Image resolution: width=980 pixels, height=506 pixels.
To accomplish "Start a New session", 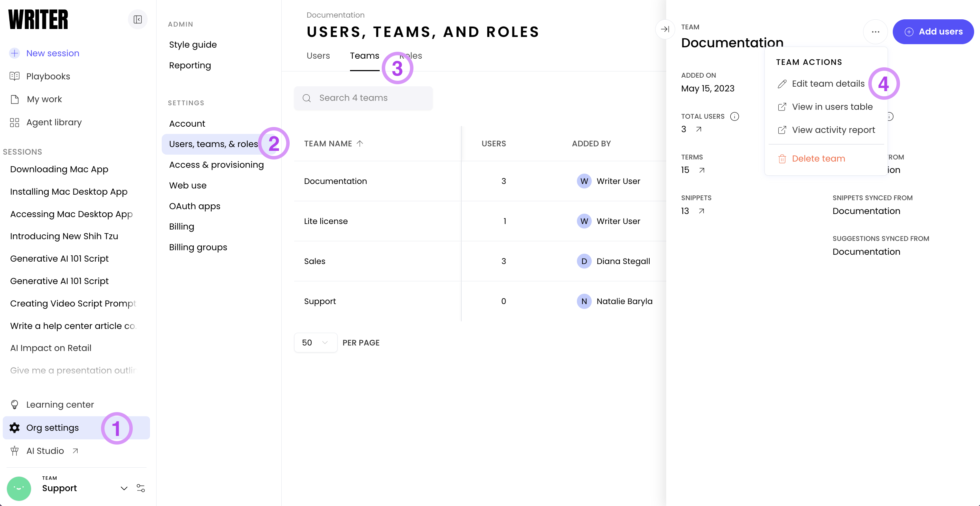I will click(52, 53).
